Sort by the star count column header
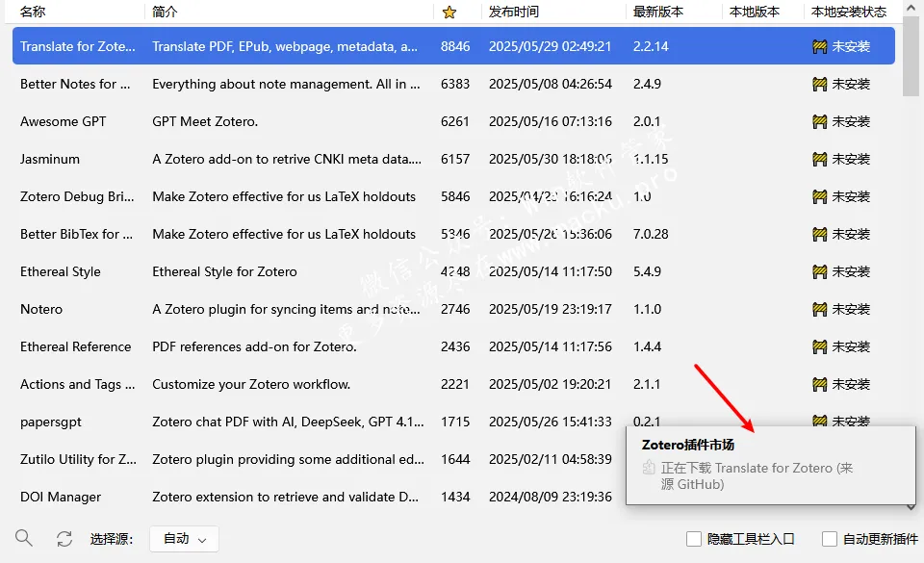 coord(449,12)
